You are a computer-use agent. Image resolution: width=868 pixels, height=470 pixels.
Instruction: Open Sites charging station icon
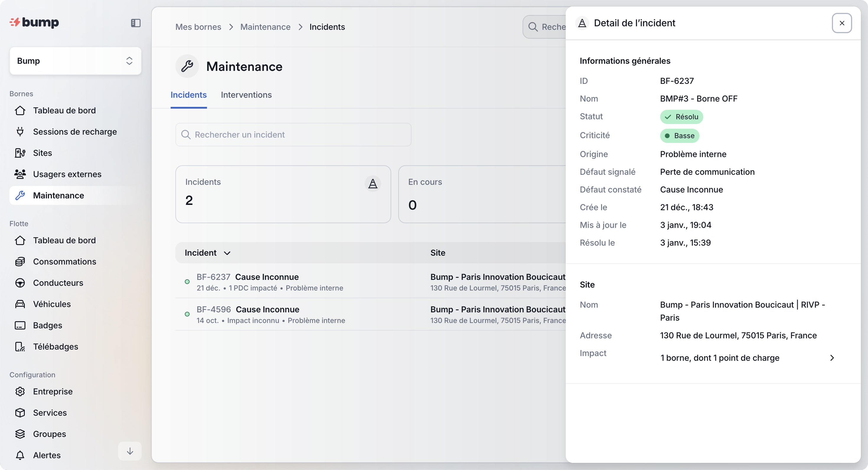click(20, 153)
